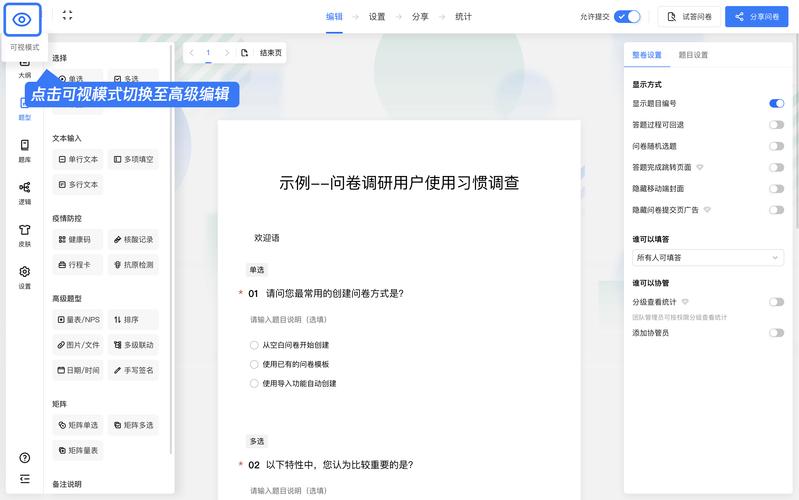The image size is (799, 500).
Task: Click the 欢迎语 welcome text field
Action: point(267,238)
